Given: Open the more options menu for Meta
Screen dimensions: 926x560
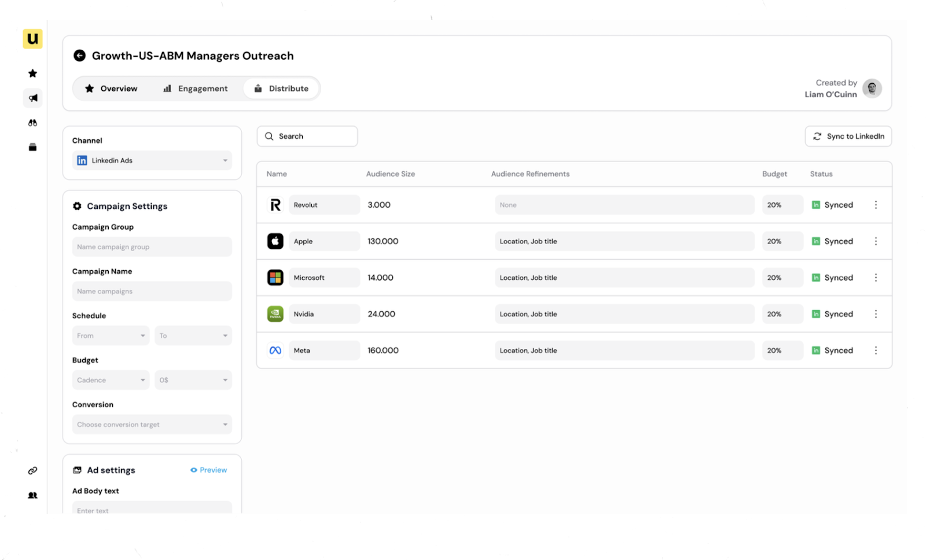Looking at the screenshot, I should [x=876, y=351].
